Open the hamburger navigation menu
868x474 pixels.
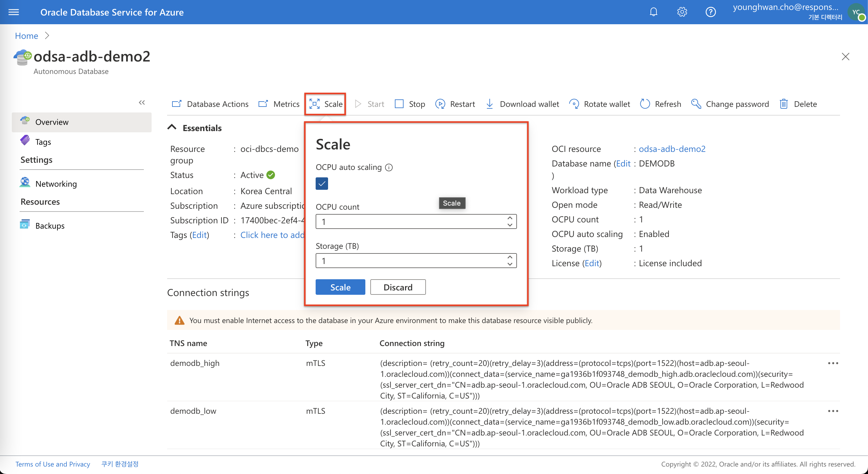13,12
